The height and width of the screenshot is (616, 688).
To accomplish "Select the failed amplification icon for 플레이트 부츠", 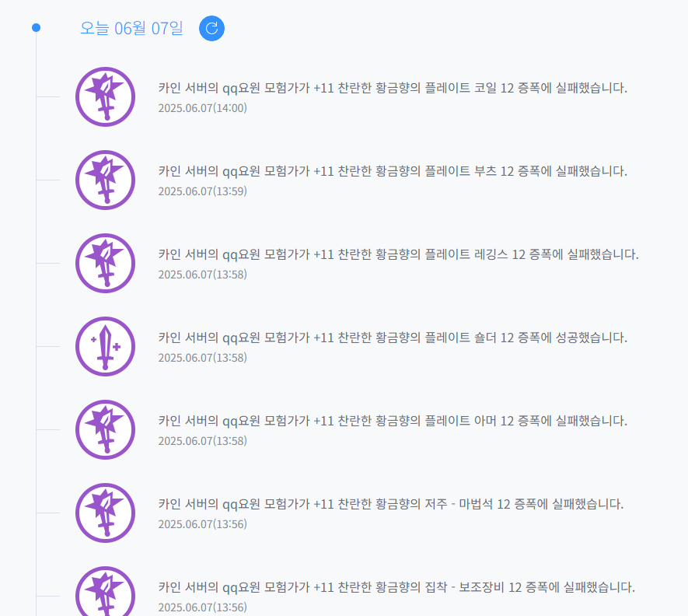I will 105,180.
